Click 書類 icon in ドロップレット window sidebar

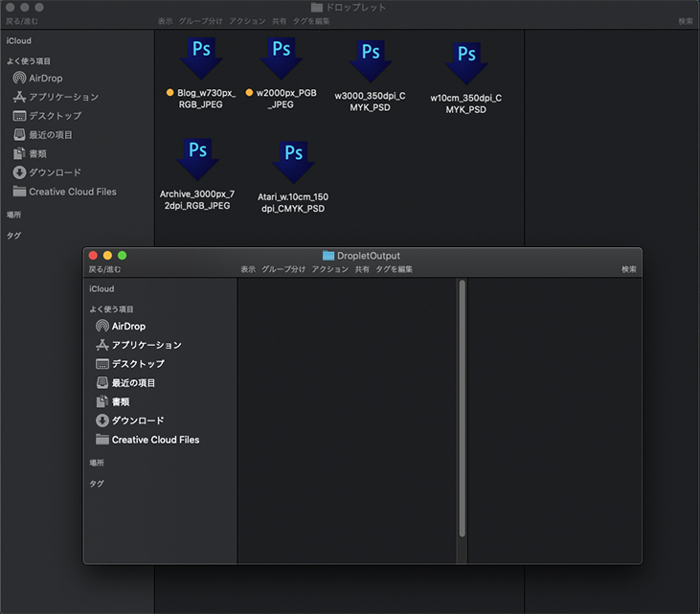click(19, 153)
